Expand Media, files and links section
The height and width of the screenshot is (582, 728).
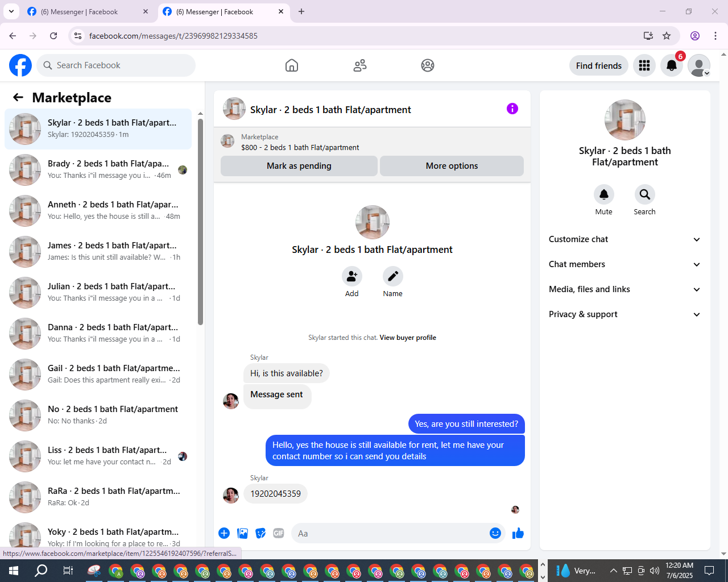click(625, 289)
